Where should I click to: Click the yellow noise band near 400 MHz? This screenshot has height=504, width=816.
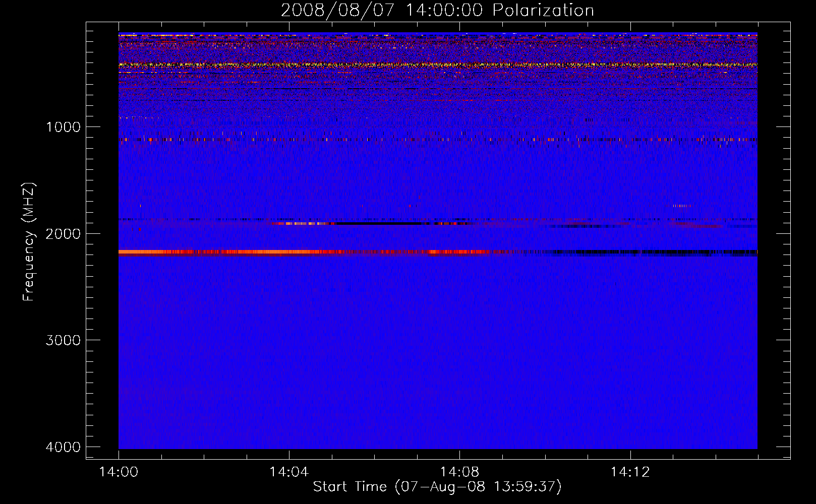[x=438, y=65]
